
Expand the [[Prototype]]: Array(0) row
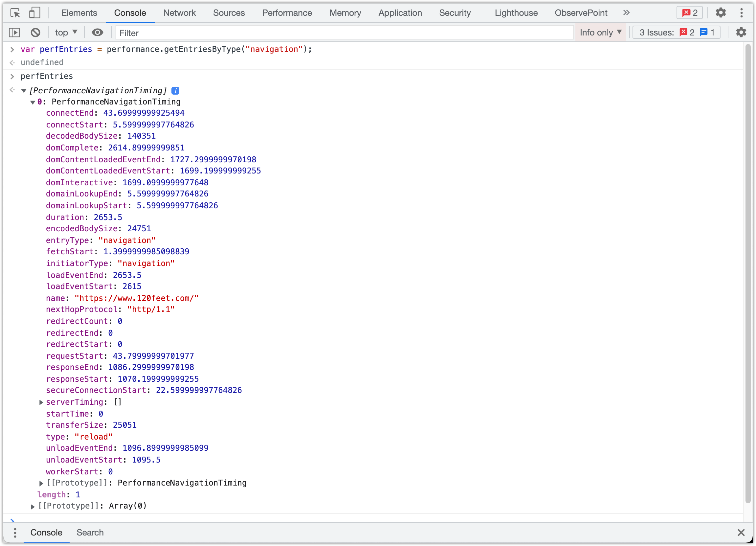[32, 507]
